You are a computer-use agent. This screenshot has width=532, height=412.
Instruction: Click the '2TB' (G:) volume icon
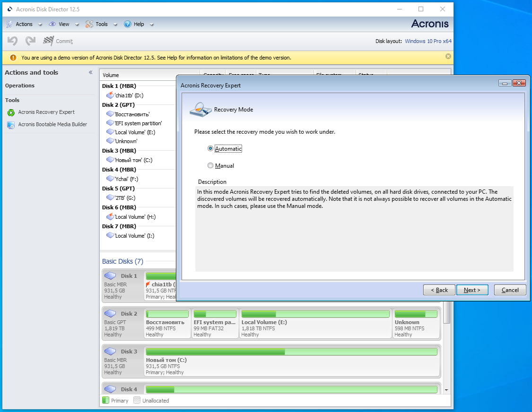(x=110, y=197)
